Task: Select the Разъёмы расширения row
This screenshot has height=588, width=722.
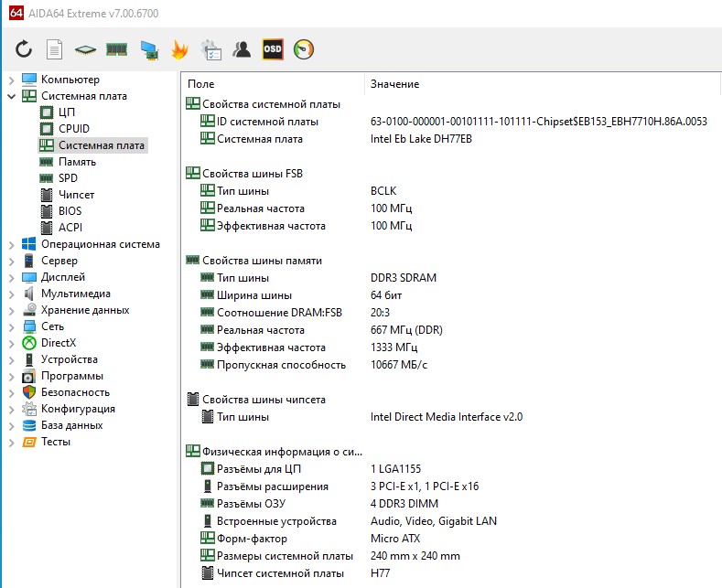Action: [339, 486]
